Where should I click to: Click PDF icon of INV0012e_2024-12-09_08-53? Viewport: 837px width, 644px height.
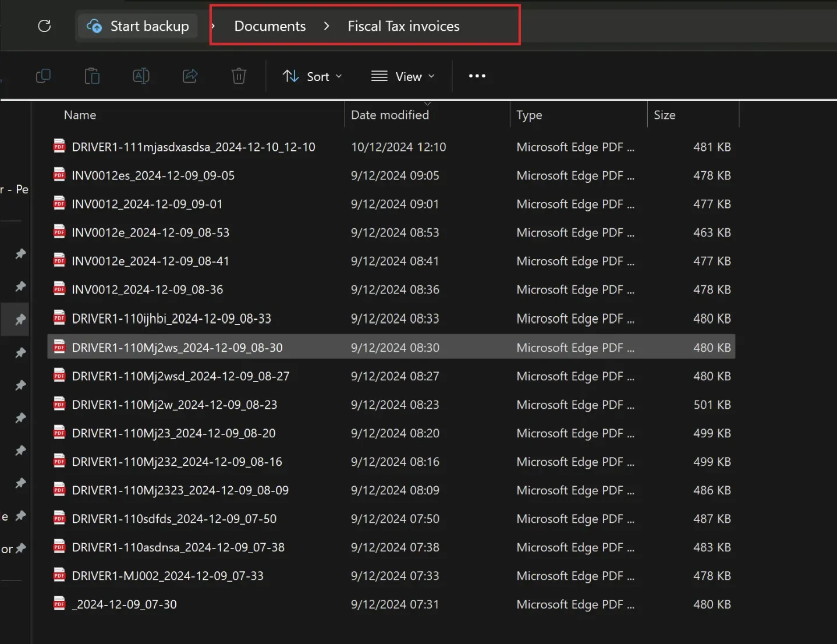[x=59, y=231]
